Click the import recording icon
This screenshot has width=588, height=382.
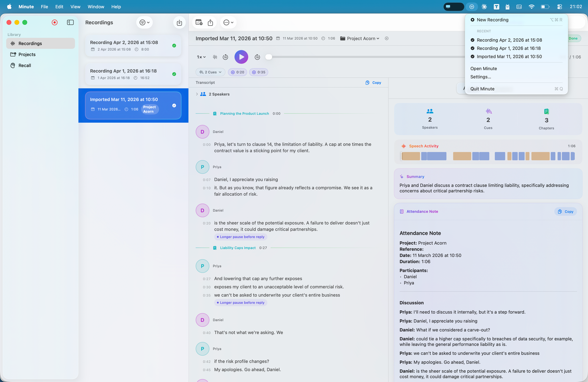(179, 23)
